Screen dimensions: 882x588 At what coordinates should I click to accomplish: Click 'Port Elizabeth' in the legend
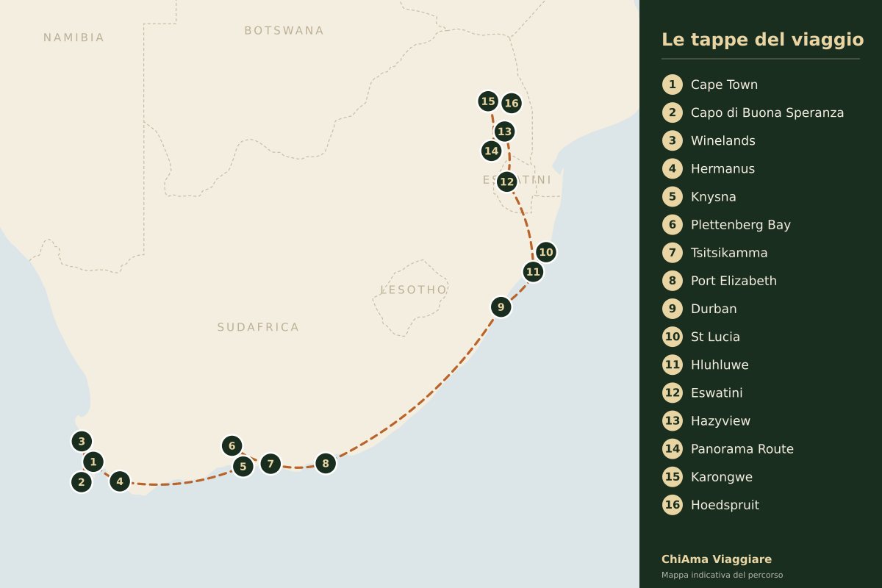(x=734, y=281)
